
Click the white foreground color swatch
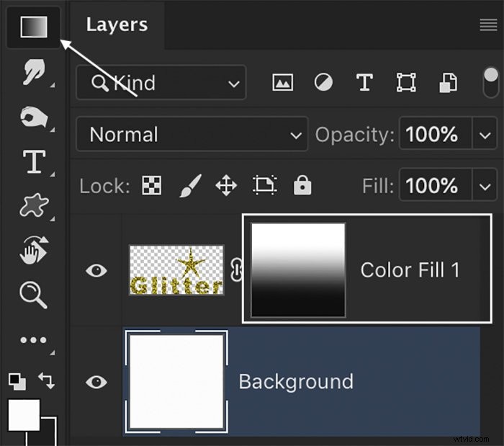click(24, 415)
